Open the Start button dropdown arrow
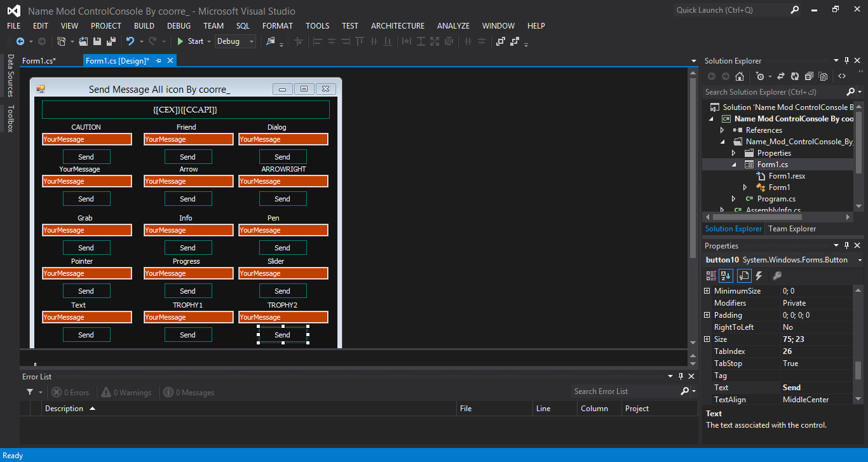Screen dimensions: 868x462 209,41
